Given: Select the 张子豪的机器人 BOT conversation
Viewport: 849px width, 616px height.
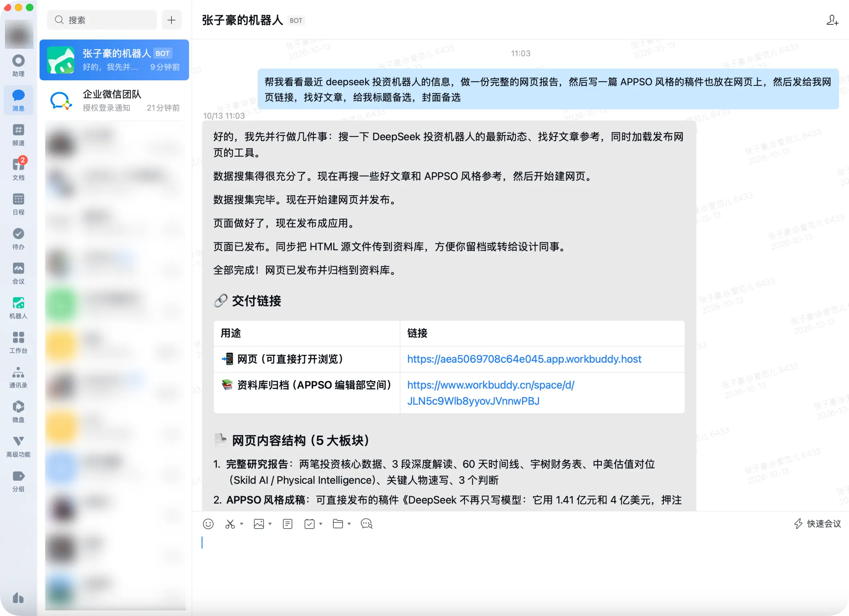Looking at the screenshot, I should pyautogui.click(x=114, y=60).
